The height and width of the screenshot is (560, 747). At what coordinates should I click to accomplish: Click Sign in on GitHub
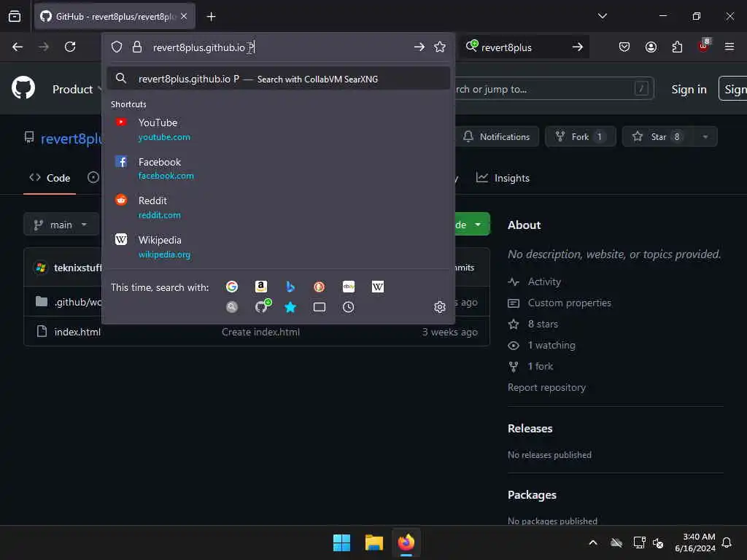point(689,89)
